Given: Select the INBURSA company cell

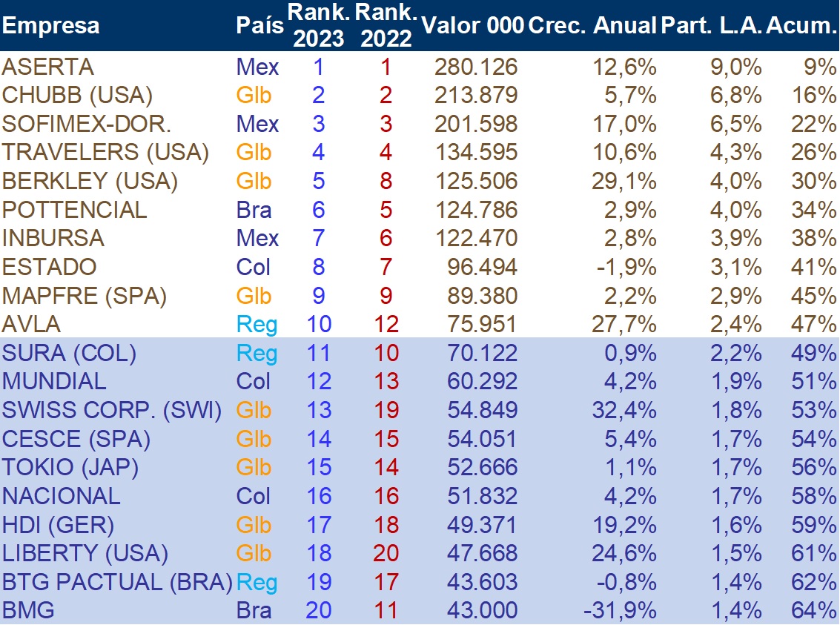Looking at the screenshot, I should 53,238.
